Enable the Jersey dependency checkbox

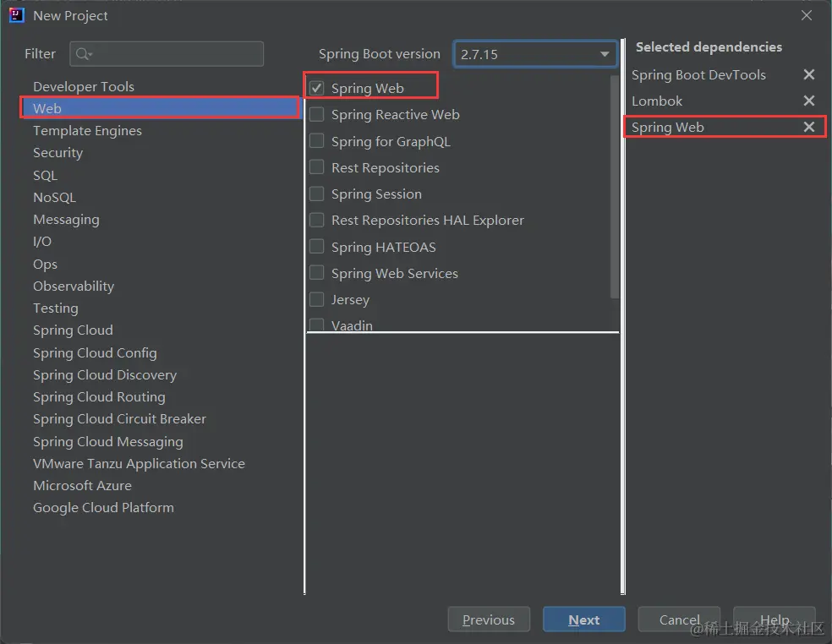pyautogui.click(x=317, y=300)
